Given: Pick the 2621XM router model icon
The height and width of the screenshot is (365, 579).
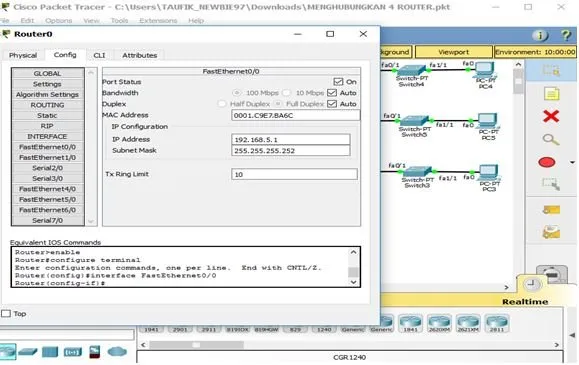Looking at the screenshot, I should coord(468,323).
